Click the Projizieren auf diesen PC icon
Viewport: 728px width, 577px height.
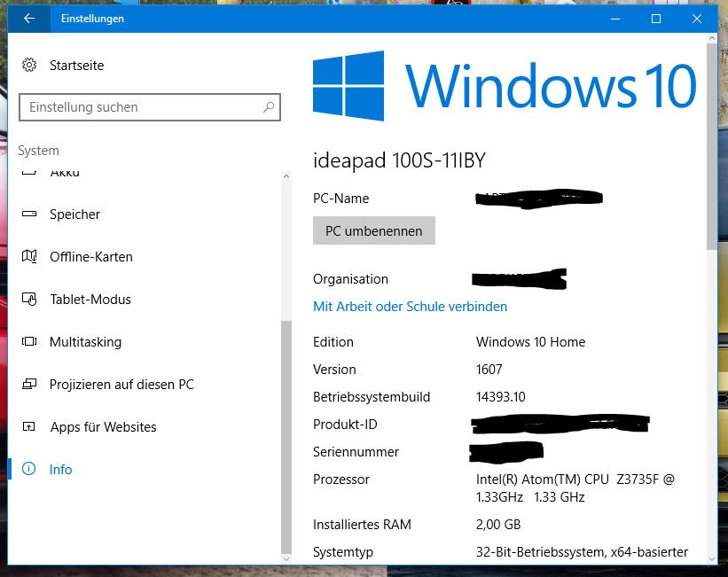29,385
